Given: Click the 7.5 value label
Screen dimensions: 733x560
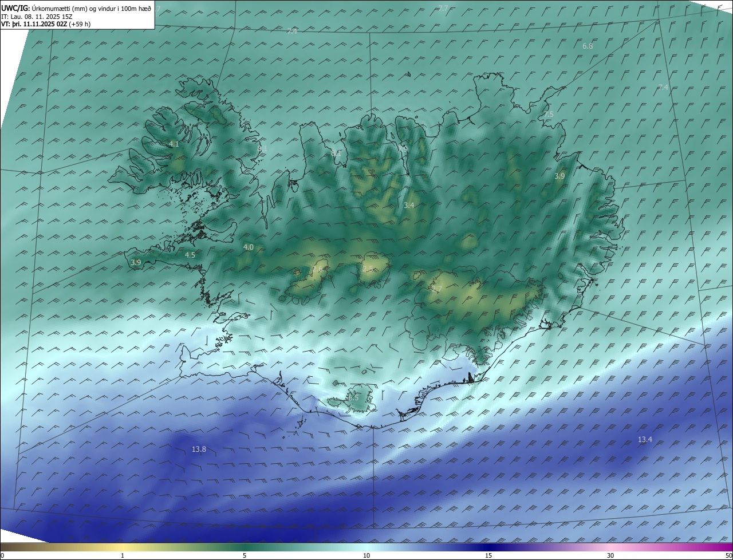Looking at the screenshot, I should [549, 115].
